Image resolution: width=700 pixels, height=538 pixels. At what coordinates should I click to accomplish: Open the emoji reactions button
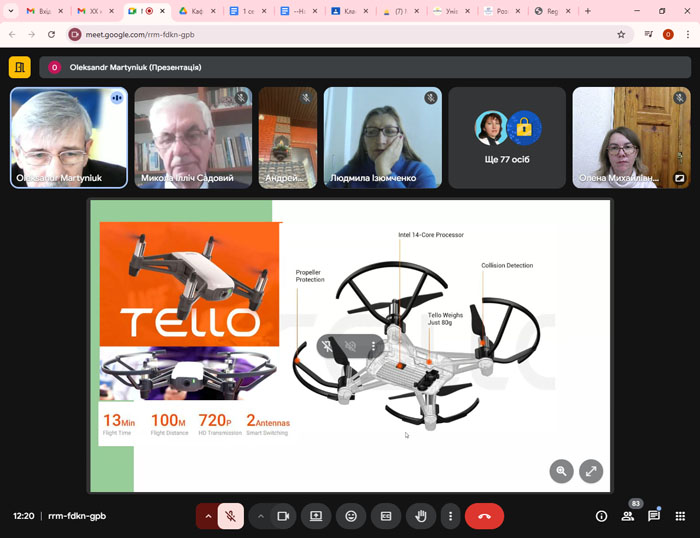tap(351, 516)
